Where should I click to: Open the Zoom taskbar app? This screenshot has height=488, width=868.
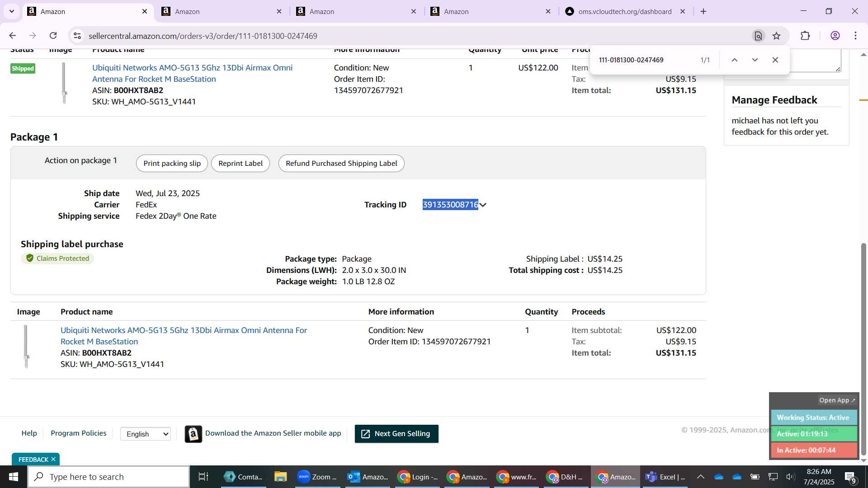coord(317,477)
